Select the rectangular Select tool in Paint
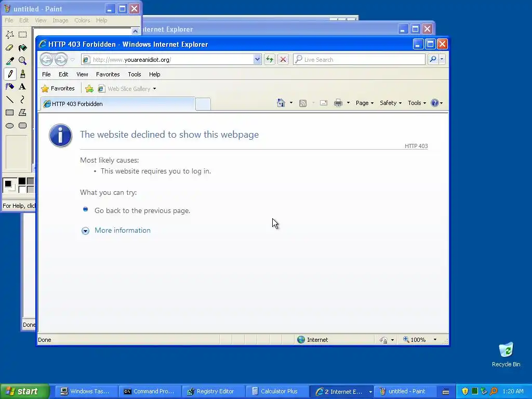532x399 pixels. [23, 35]
